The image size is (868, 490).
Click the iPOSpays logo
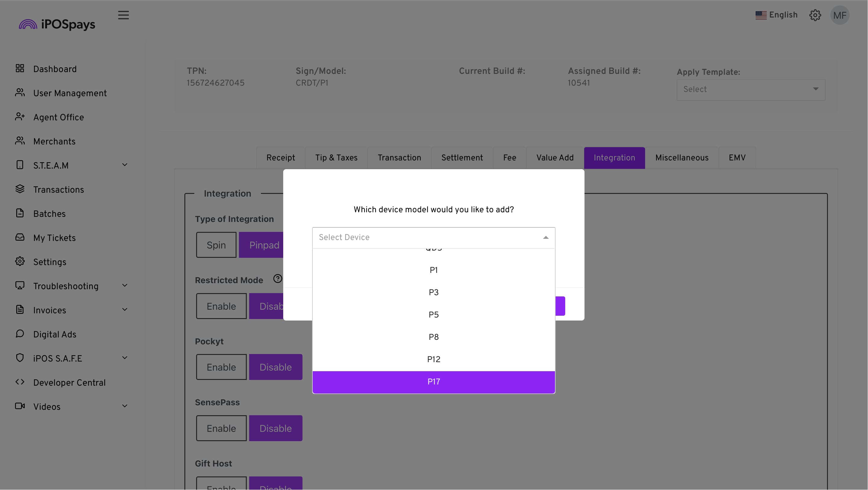pos(57,24)
